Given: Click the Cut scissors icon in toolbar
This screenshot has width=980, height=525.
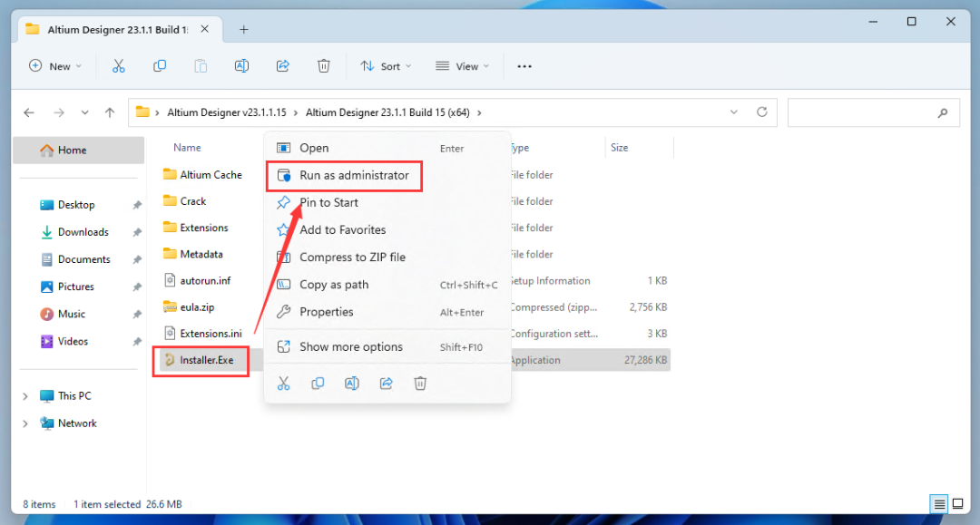Looking at the screenshot, I should pos(119,66).
